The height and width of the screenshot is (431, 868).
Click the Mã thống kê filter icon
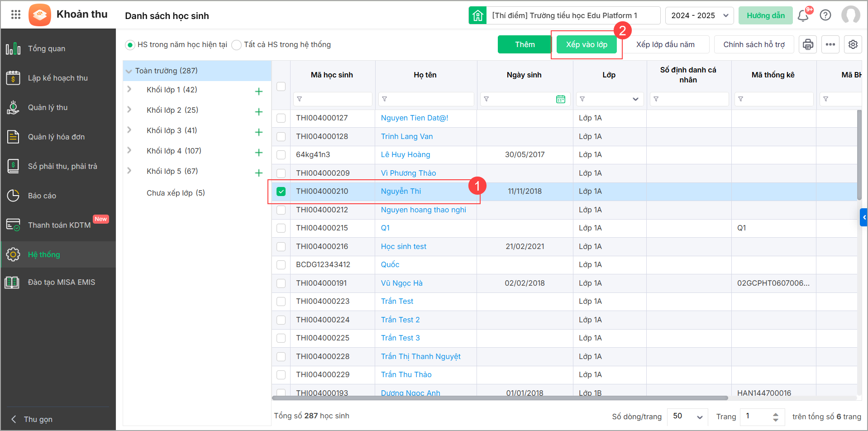[x=741, y=99]
